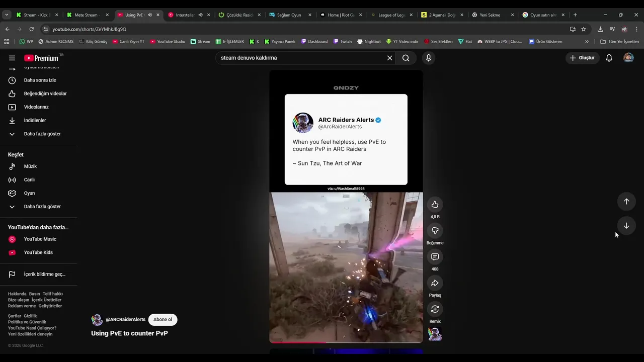Clear the search box with X
Screen dimensions: 644x362
[389, 58]
